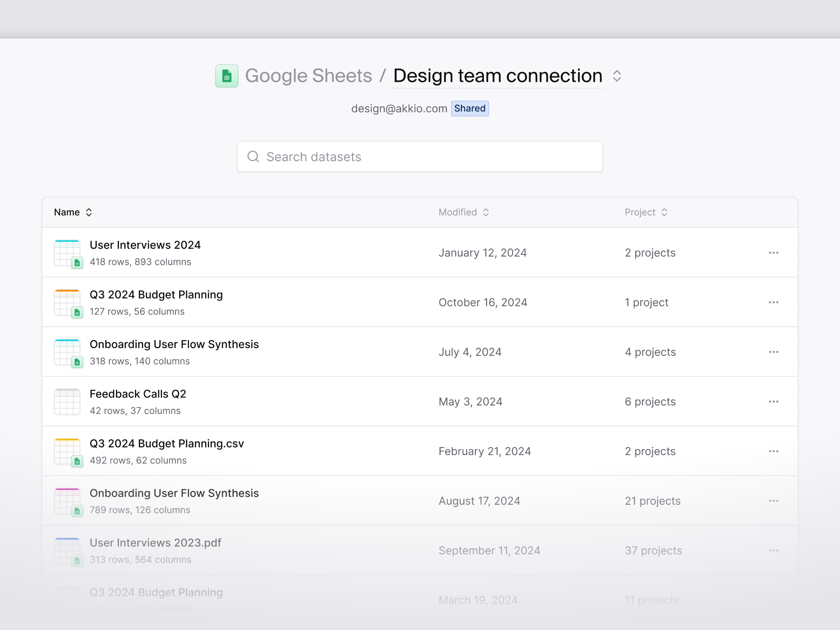840x630 pixels.
Task: Click three-dots menu for July 4 dataset
Action: (x=773, y=352)
